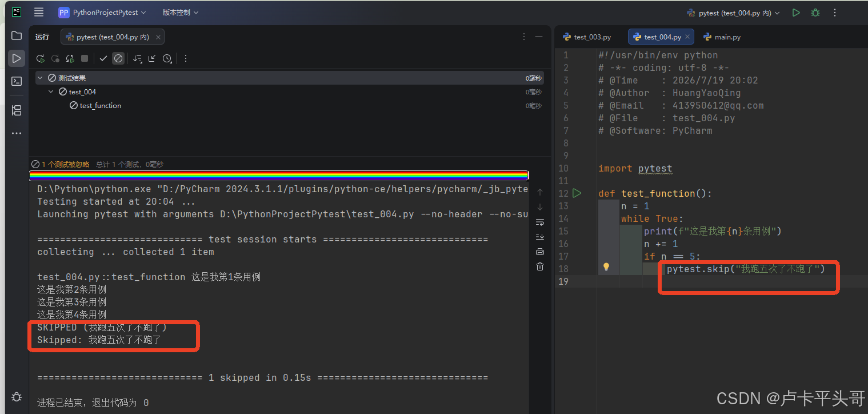Show more tool windows ellipsis in sidebar
868x414 pixels.
[x=17, y=133]
